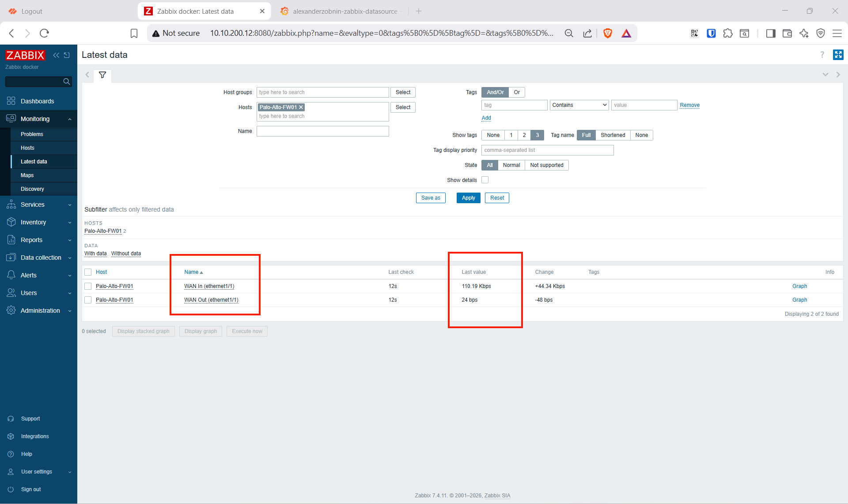Check the WAN Out (ethernet1/1) row checkbox
This screenshot has height=504, width=848.
[x=88, y=300]
